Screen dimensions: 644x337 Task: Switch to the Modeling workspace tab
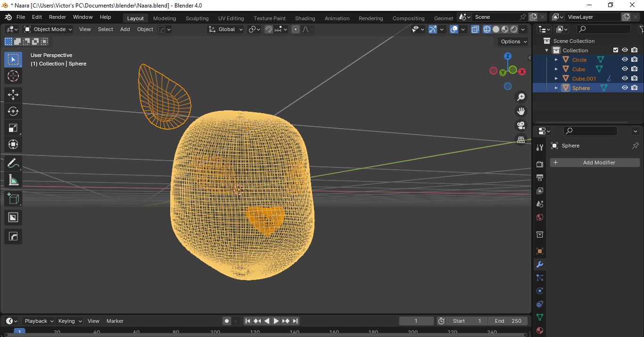(165, 18)
